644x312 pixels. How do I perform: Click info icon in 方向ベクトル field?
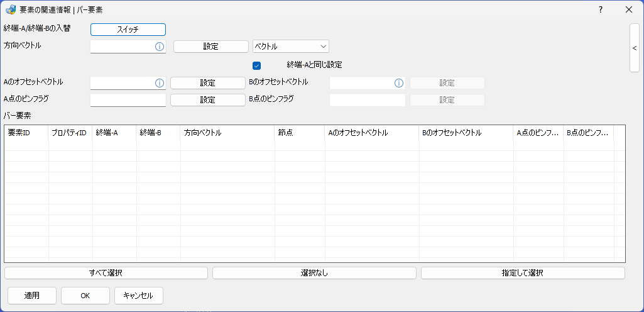(x=160, y=47)
